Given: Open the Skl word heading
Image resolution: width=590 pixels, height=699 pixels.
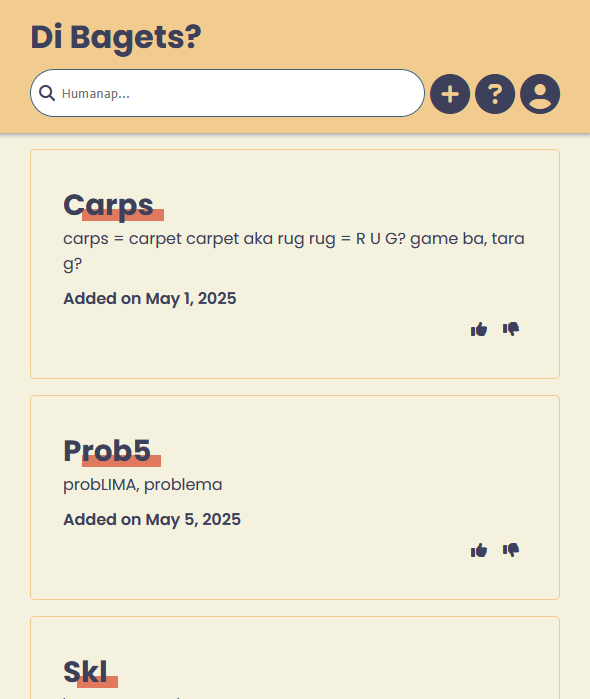Looking at the screenshot, I should tap(86, 671).
